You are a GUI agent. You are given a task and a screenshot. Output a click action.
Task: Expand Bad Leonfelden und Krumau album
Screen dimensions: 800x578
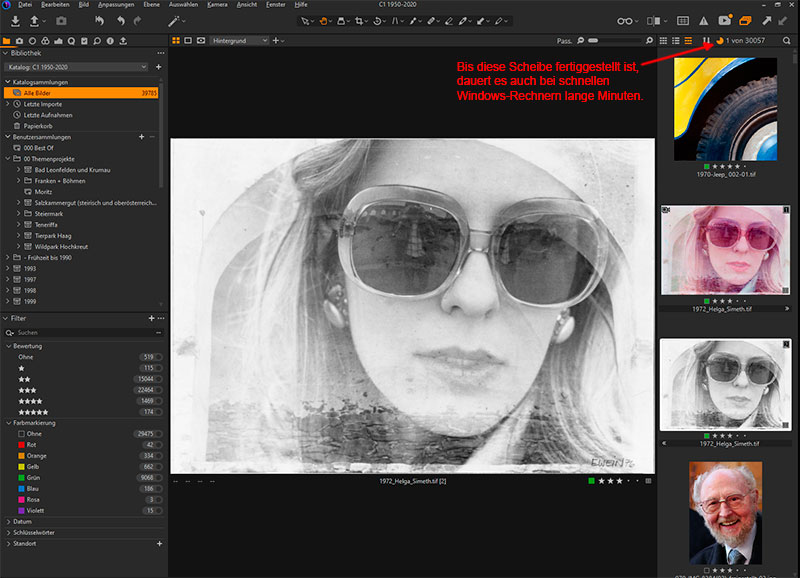tap(18, 170)
